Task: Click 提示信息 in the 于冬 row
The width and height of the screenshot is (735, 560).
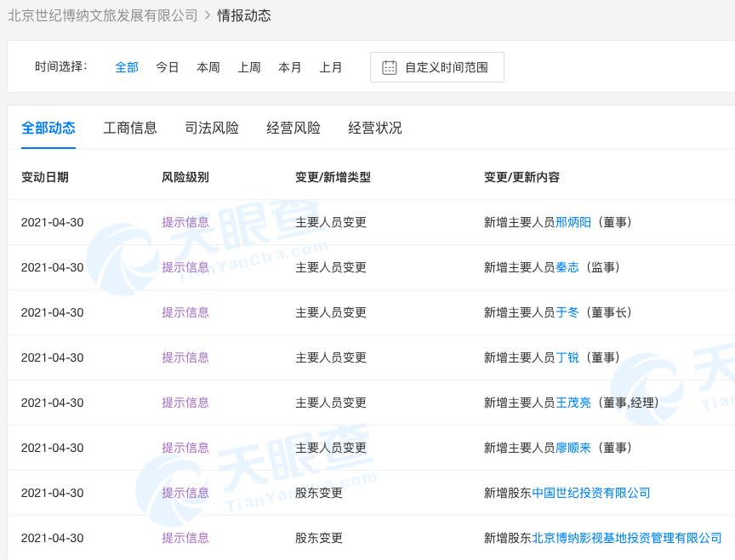Action: point(185,312)
